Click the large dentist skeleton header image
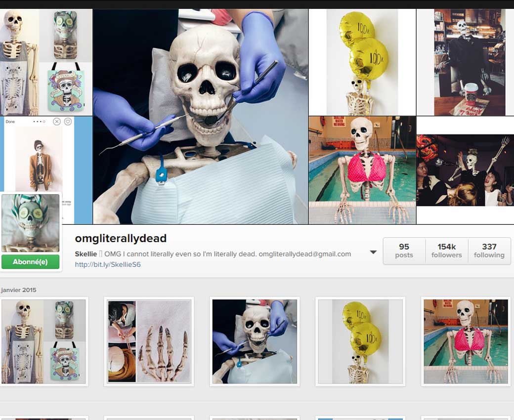 200,117
